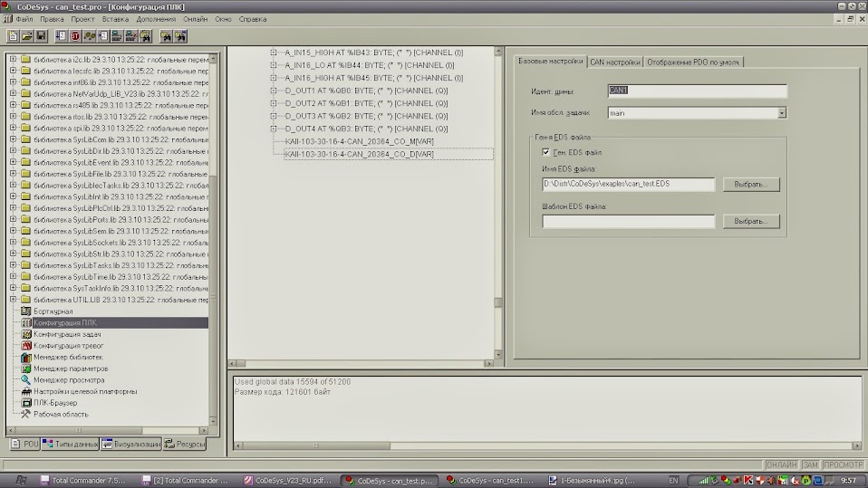Expand библиотека SysLibSockets.lib folder
Viewport: 868px width, 488px height.
[x=14, y=243]
